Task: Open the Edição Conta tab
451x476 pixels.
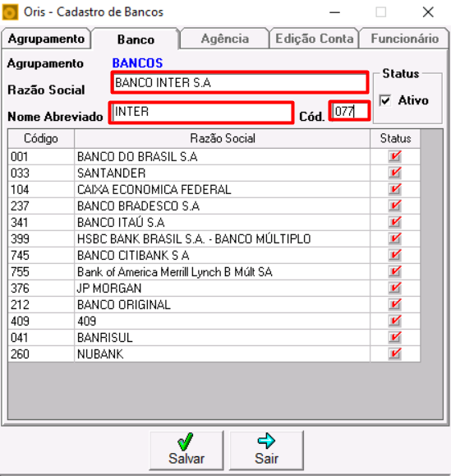Action: [314, 39]
